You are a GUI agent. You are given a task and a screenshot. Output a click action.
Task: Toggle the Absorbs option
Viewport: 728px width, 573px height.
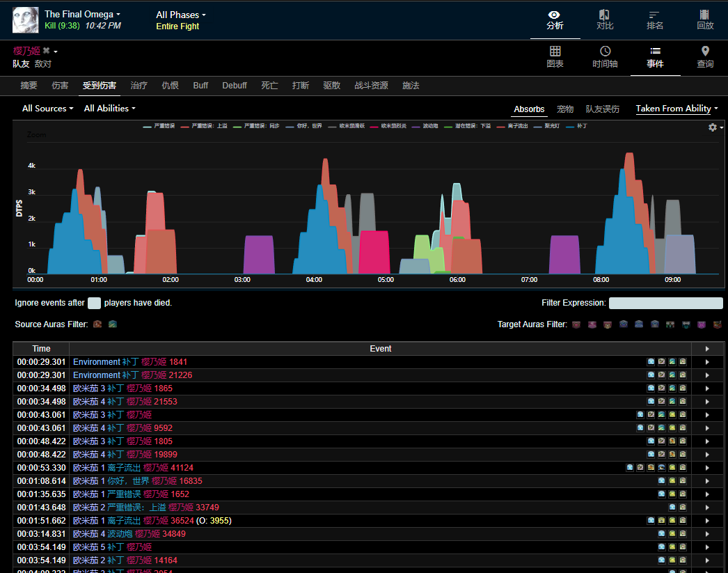tap(529, 109)
